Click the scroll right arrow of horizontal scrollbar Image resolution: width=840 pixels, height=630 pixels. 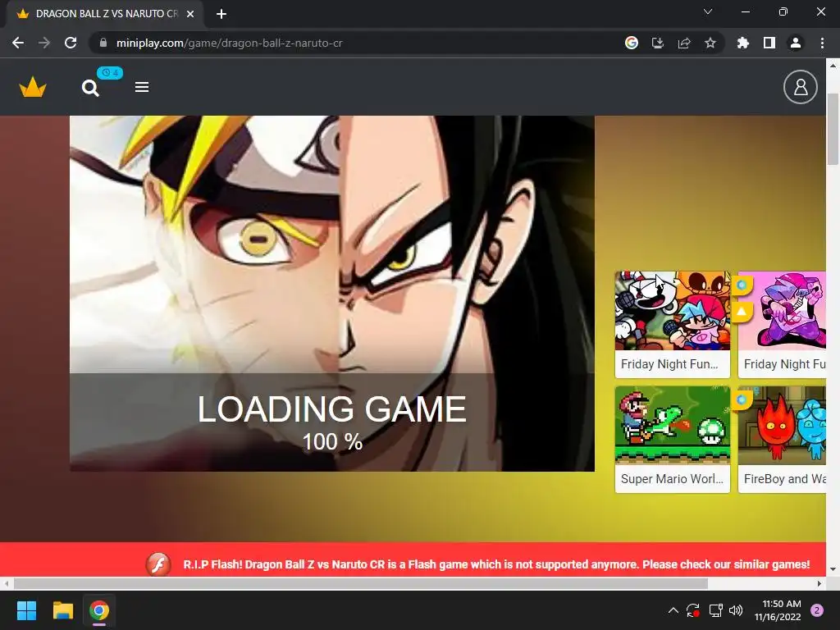pyautogui.click(x=819, y=583)
